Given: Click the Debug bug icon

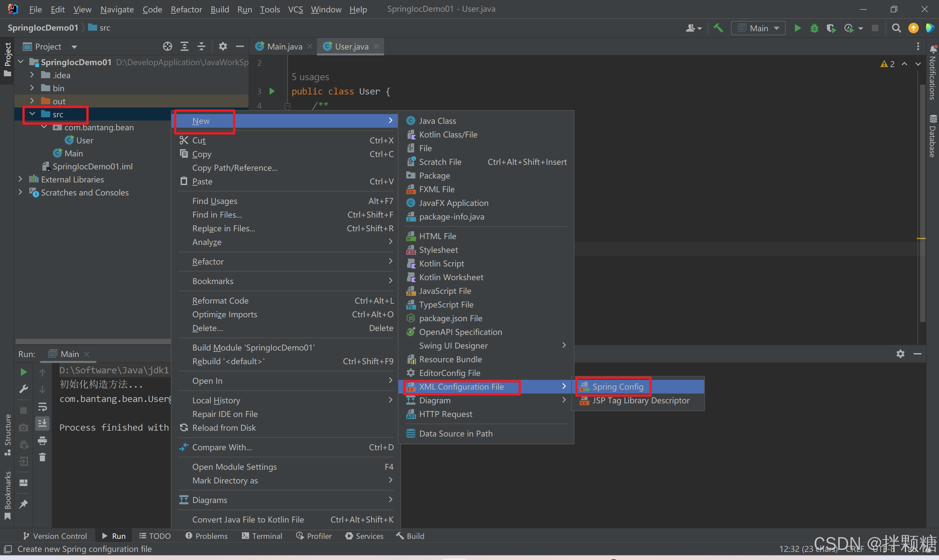Looking at the screenshot, I should [814, 28].
